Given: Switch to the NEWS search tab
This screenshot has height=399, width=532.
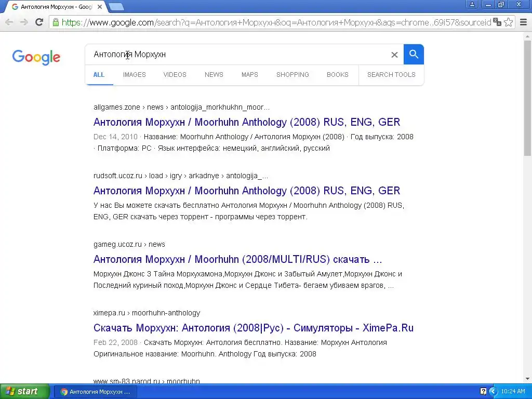Looking at the screenshot, I should (x=214, y=75).
